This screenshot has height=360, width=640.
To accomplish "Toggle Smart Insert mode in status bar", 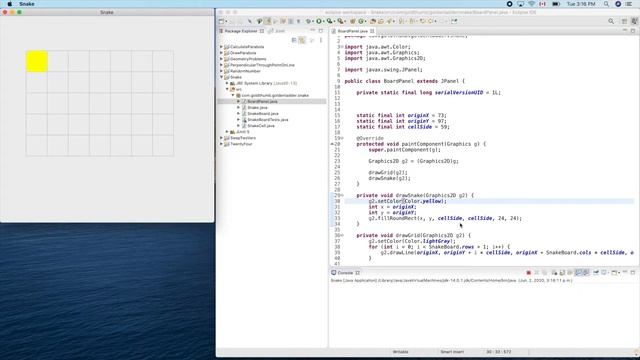I will tap(452, 352).
